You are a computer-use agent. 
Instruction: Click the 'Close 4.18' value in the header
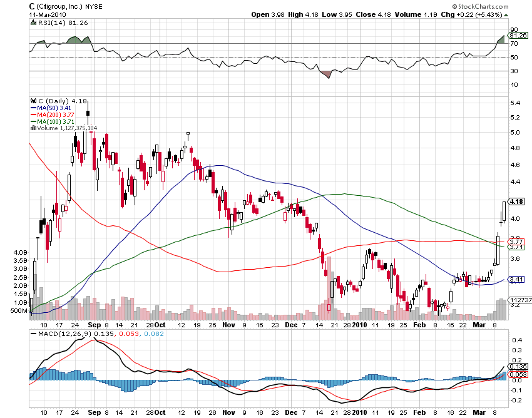pyautogui.click(x=373, y=14)
